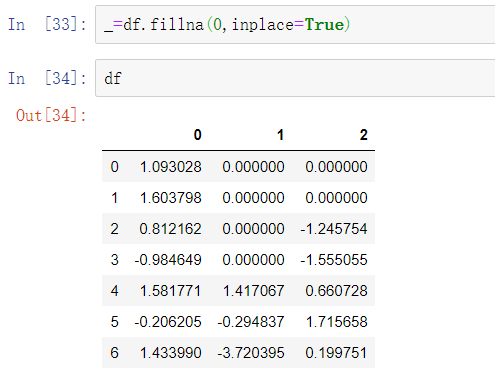The width and height of the screenshot is (495, 375).
Task: Click the fillna code cell input
Action: tap(295, 25)
